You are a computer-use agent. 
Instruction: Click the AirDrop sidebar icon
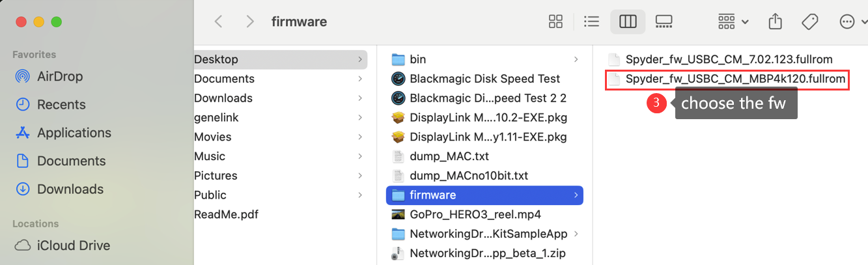tap(23, 76)
